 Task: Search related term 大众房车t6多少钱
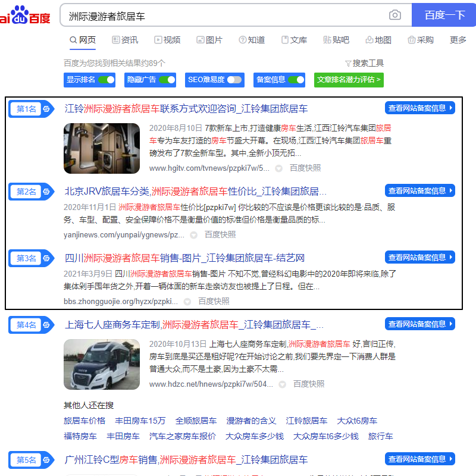[325, 436]
